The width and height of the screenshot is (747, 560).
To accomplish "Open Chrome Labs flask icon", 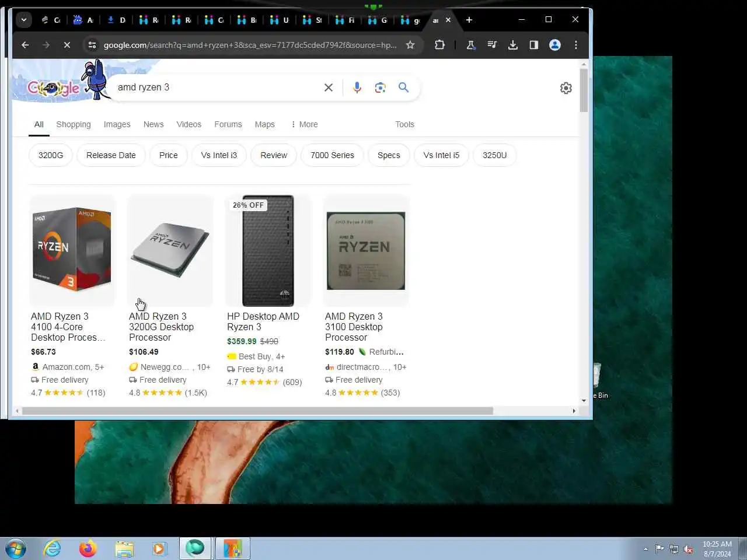I will coord(471,45).
